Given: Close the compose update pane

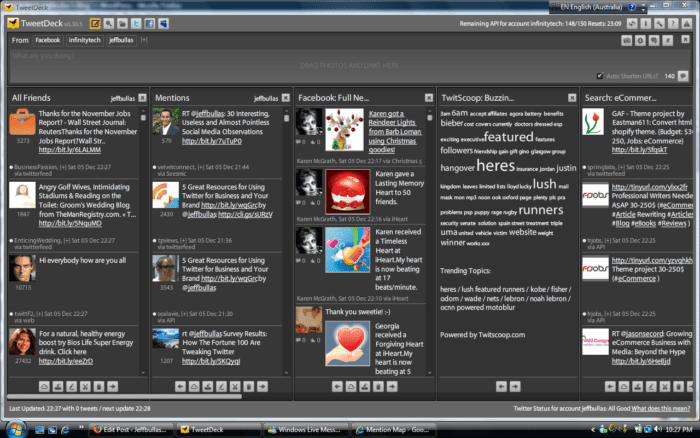Looking at the screenshot, I should pos(685,40).
